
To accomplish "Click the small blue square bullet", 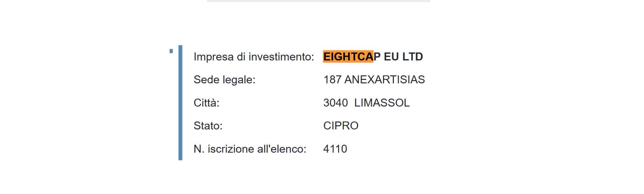I will point(171,51).
